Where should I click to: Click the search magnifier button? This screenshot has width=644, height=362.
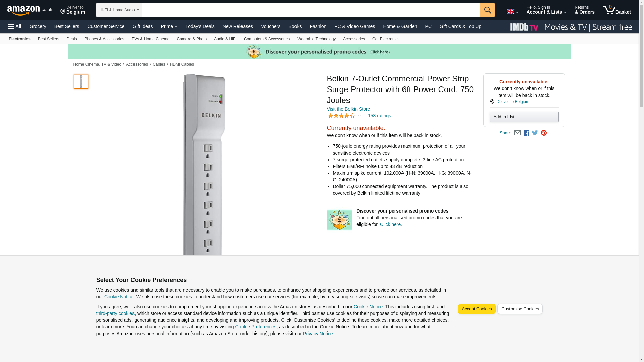(x=488, y=10)
